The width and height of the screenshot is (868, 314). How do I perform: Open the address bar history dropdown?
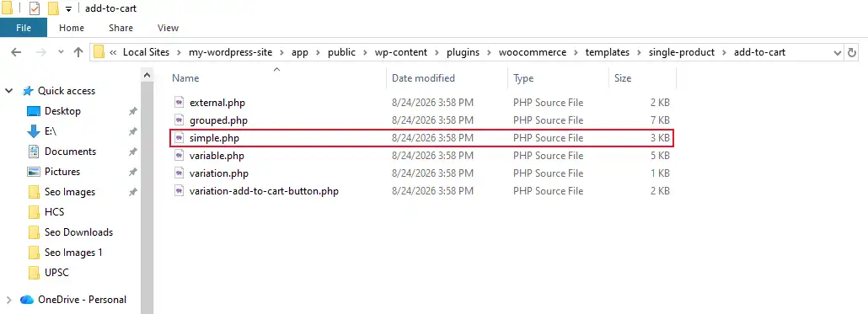click(x=838, y=52)
